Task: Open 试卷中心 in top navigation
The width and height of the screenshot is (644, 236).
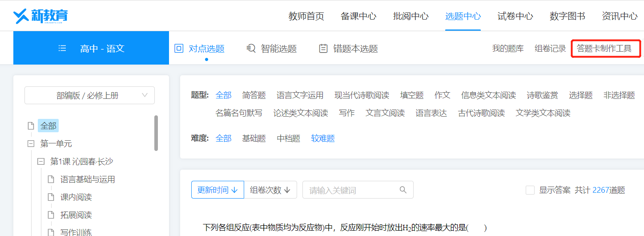Action: (x=515, y=16)
